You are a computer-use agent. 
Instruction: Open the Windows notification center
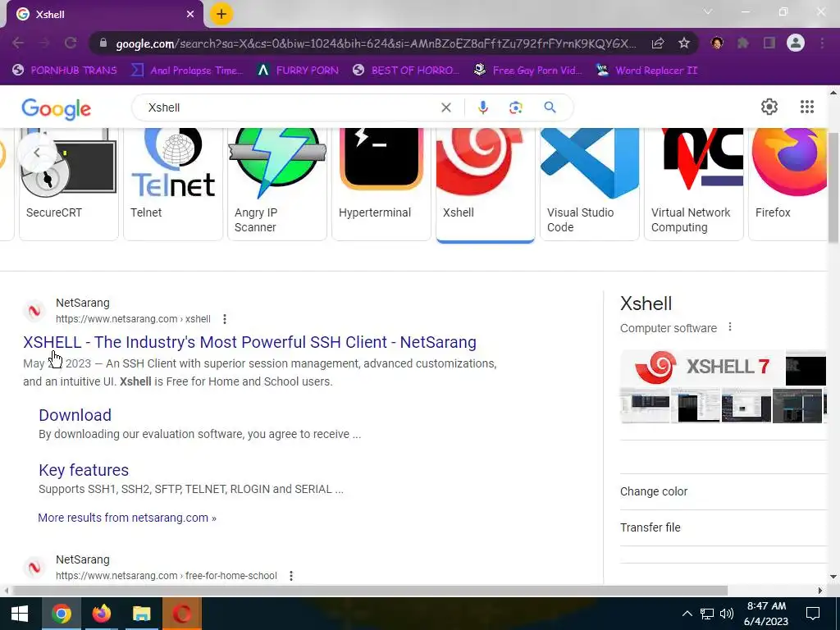pyautogui.click(x=813, y=614)
